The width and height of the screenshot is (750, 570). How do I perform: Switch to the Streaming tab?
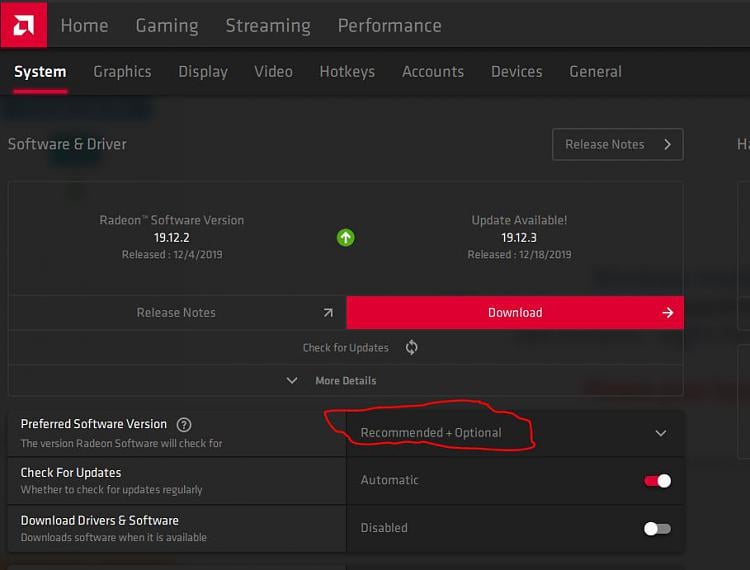(268, 26)
